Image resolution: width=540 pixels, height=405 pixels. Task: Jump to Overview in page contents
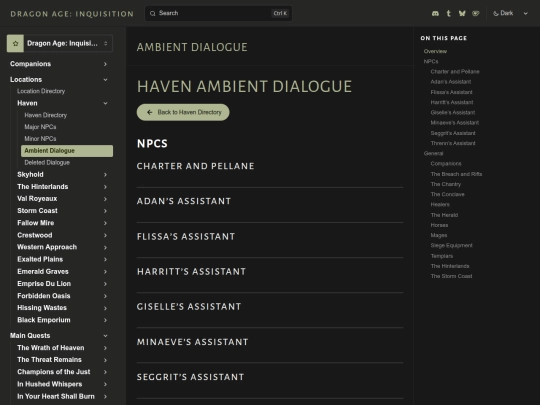[435, 51]
